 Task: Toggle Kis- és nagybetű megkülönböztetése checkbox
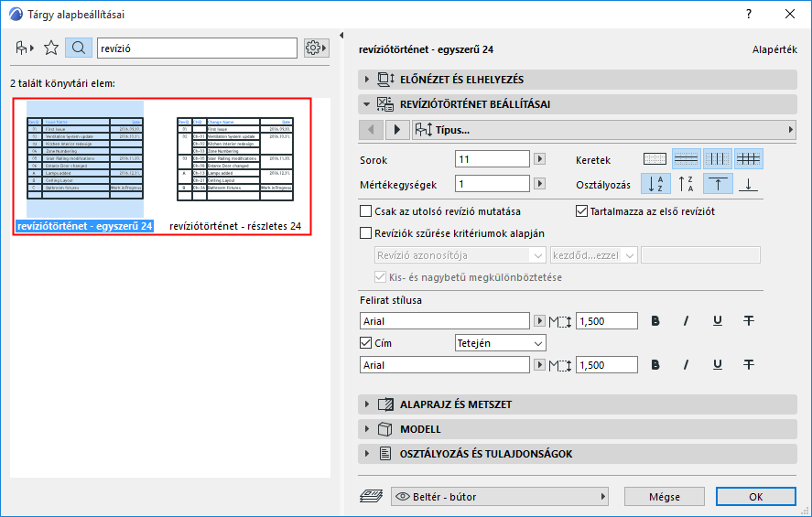tap(380, 277)
